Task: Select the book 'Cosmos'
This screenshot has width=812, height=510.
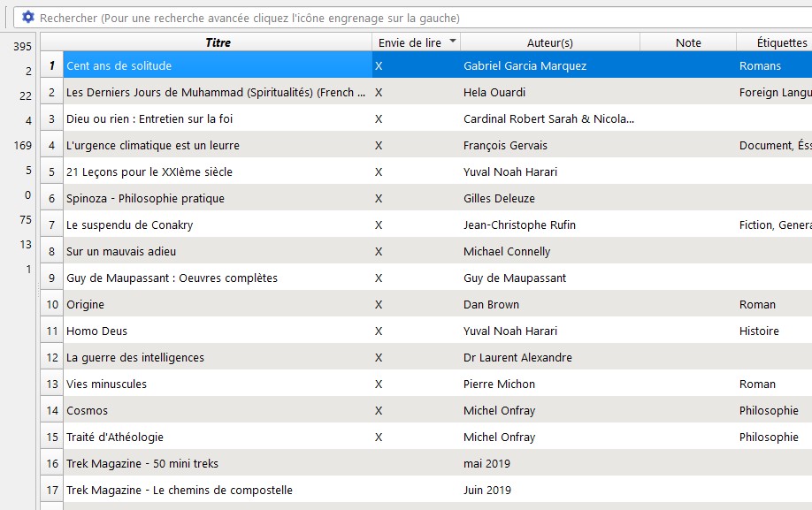Action: pyautogui.click(x=87, y=411)
